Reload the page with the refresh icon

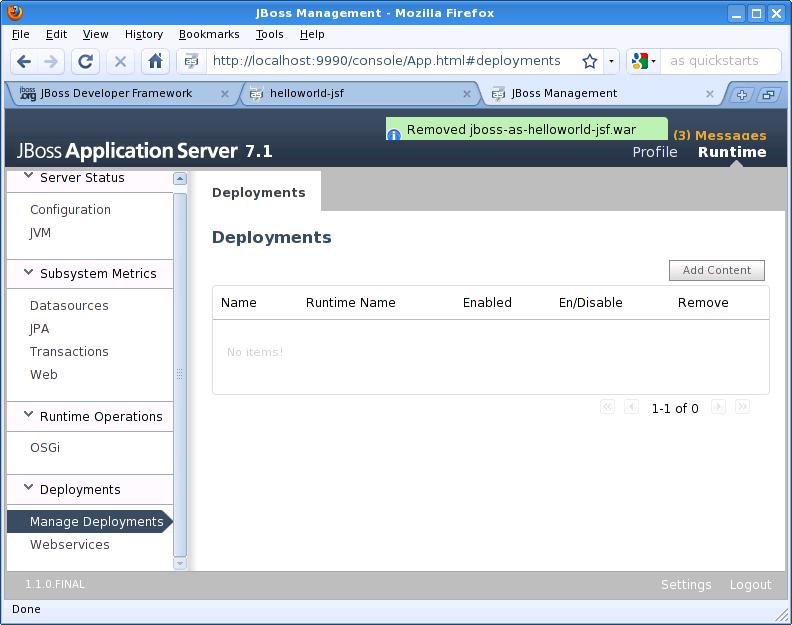(x=85, y=62)
